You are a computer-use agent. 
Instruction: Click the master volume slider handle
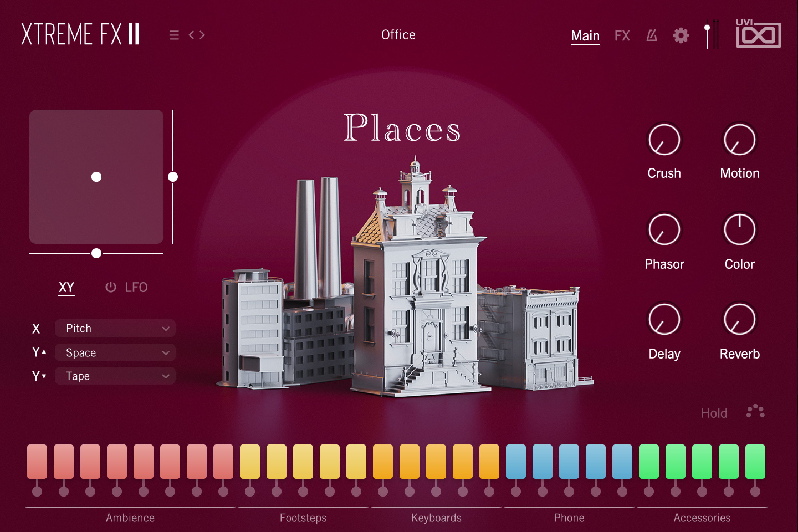(707, 27)
